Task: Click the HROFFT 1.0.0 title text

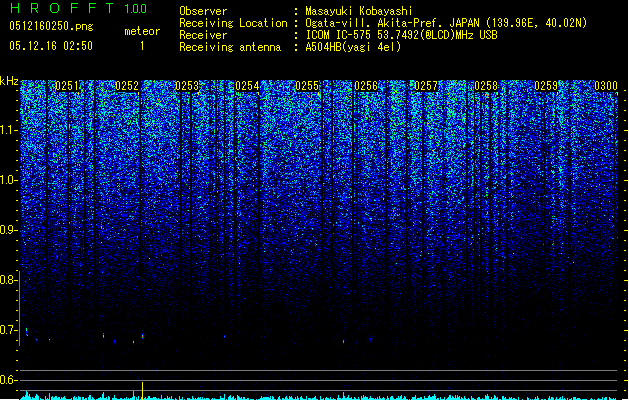Action: [x=78, y=8]
